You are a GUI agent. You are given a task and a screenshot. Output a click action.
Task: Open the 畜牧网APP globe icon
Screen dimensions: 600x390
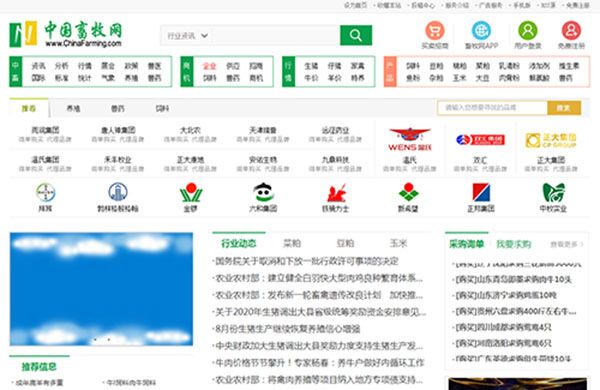pos(481,31)
